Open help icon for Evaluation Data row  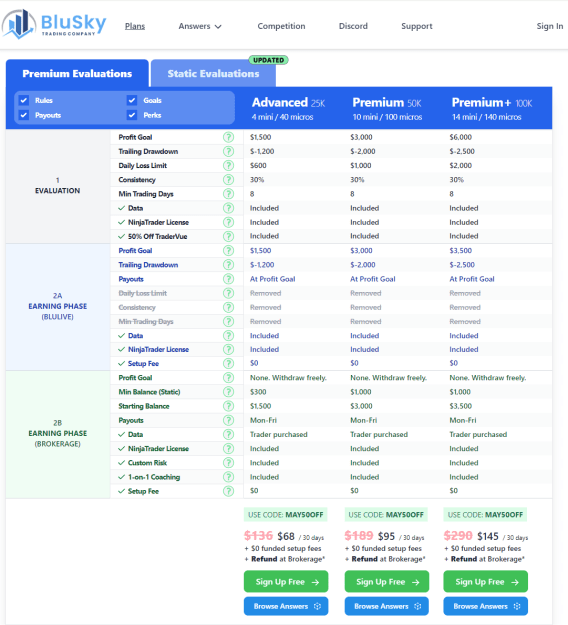click(228, 208)
